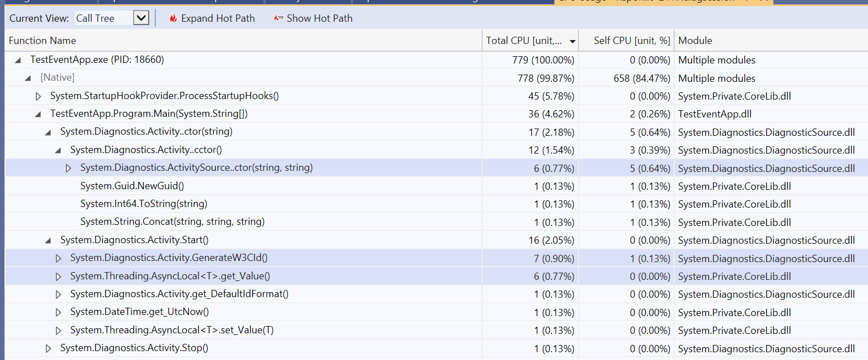
Task: Expand the ProcessStartupHooks() tree node
Action: click(38, 96)
